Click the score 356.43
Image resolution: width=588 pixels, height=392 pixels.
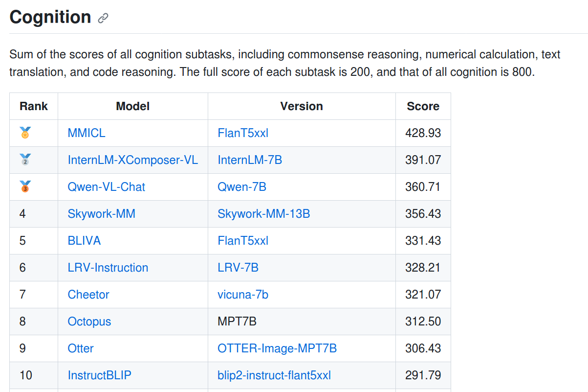point(423,214)
